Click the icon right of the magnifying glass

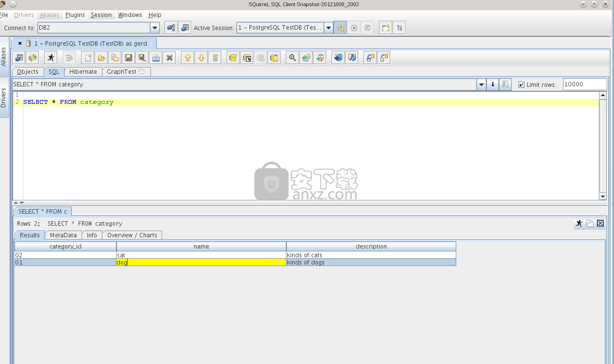click(x=306, y=58)
